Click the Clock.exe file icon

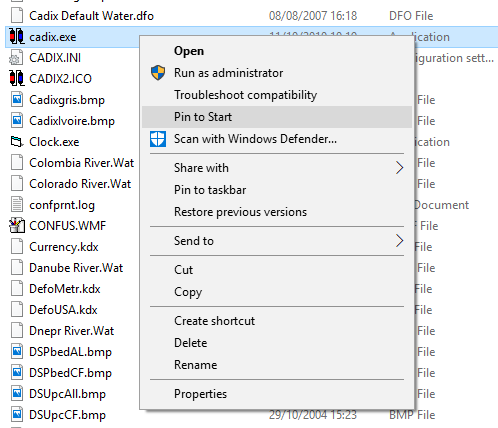pos(17,142)
